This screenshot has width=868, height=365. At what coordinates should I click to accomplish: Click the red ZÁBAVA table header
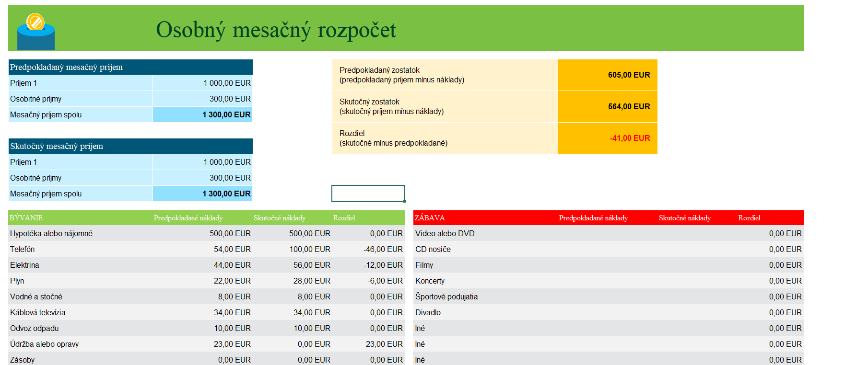[x=430, y=218]
